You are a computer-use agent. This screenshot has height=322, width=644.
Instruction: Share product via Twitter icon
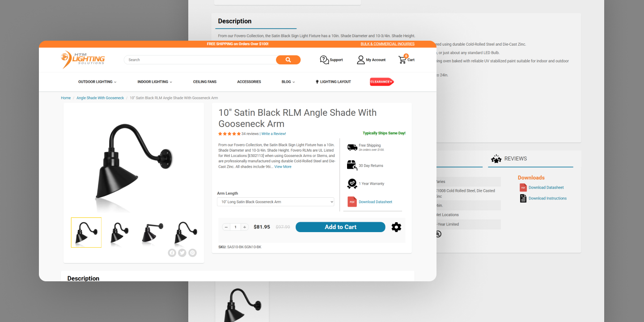click(182, 253)
